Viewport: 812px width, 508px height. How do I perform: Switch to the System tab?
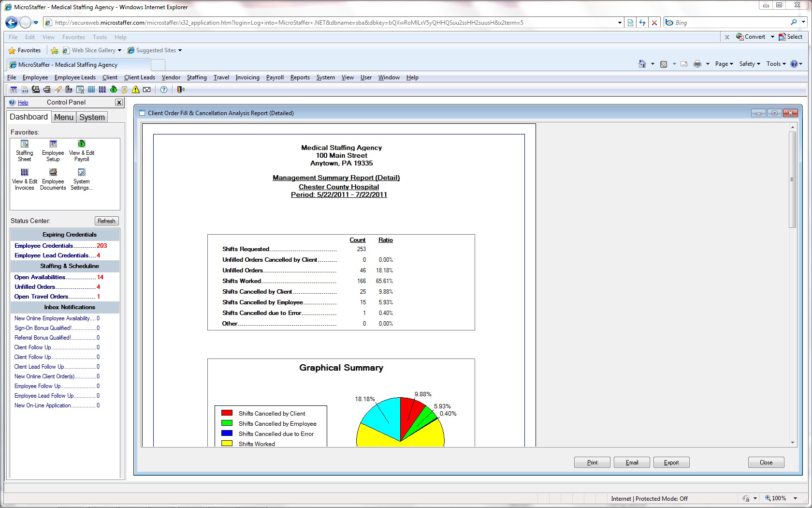click(x=92, y=117)
